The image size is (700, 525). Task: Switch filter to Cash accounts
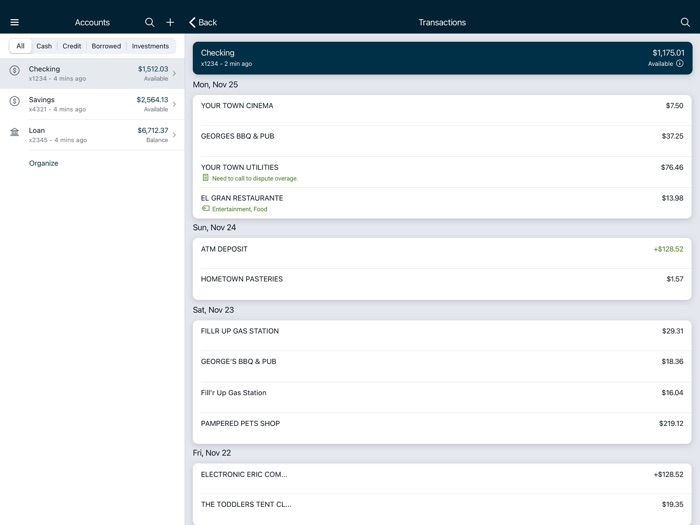[44, 46]
